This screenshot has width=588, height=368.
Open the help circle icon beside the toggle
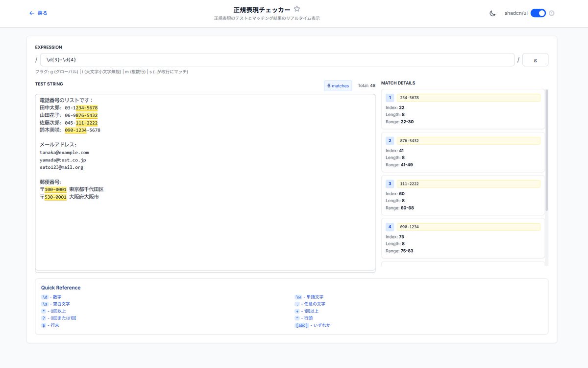pos(552,13)
